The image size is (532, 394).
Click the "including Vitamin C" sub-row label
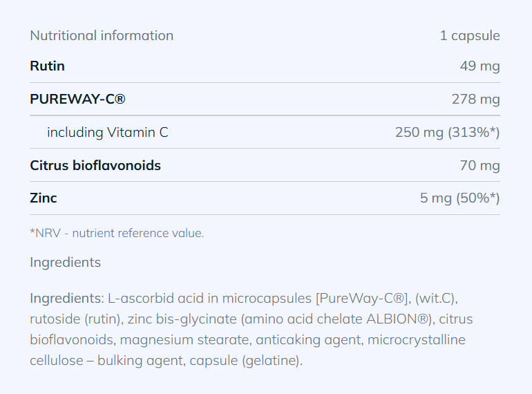pos(107,132)
